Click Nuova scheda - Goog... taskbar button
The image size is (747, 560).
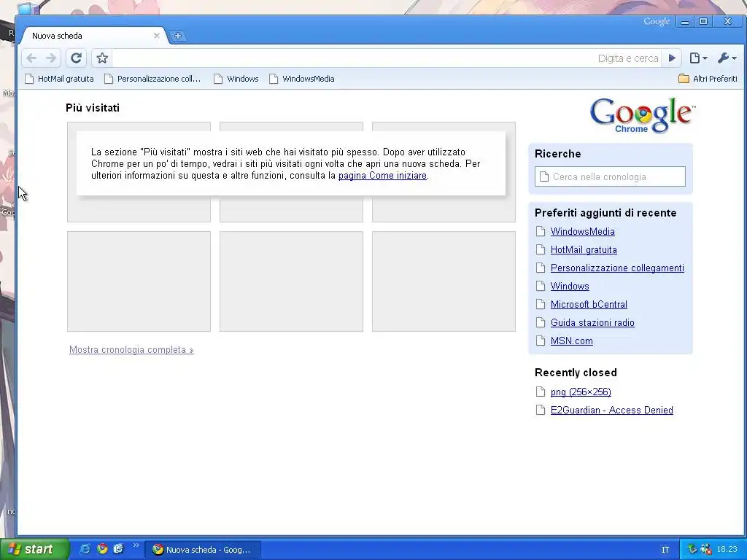tap(203, 550)
